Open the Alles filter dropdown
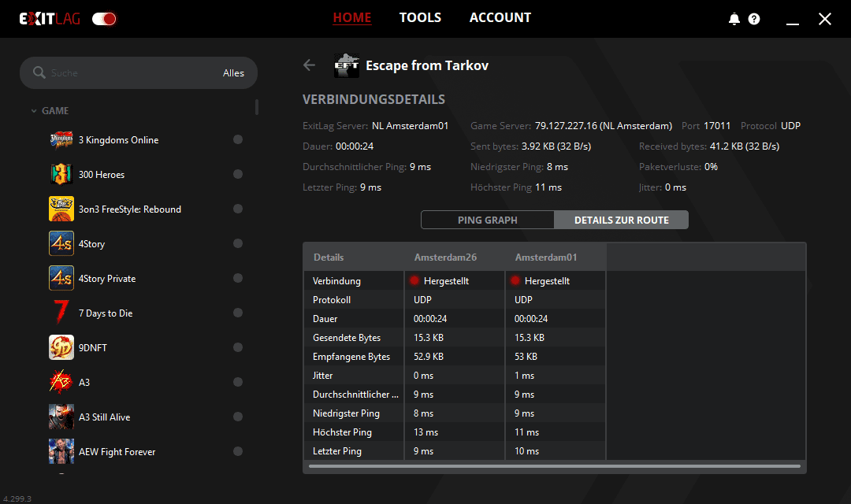The height and width of the screenshot is (504, 851). (233, 72)
